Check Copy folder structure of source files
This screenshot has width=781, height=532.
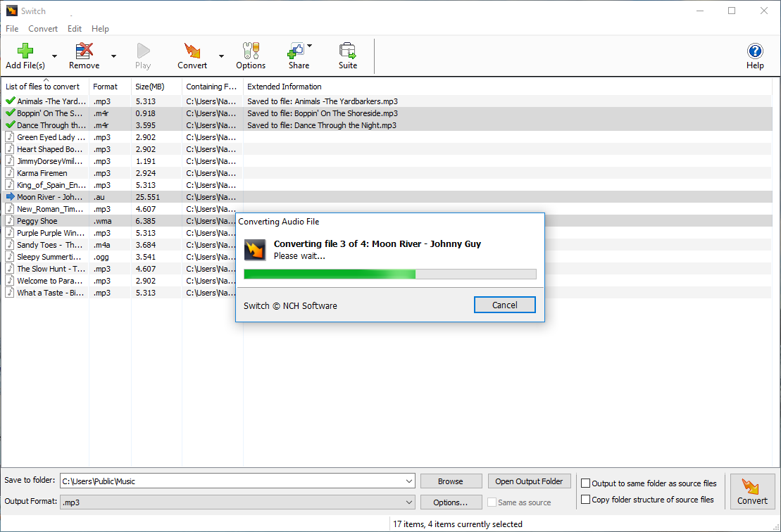(x=585, y=499)
